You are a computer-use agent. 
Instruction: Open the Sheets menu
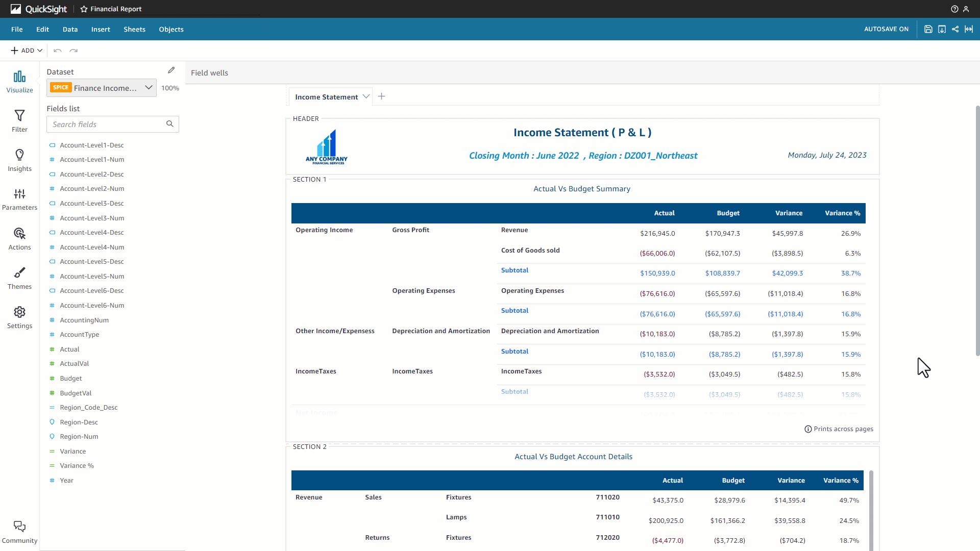(x=134, y=29)
